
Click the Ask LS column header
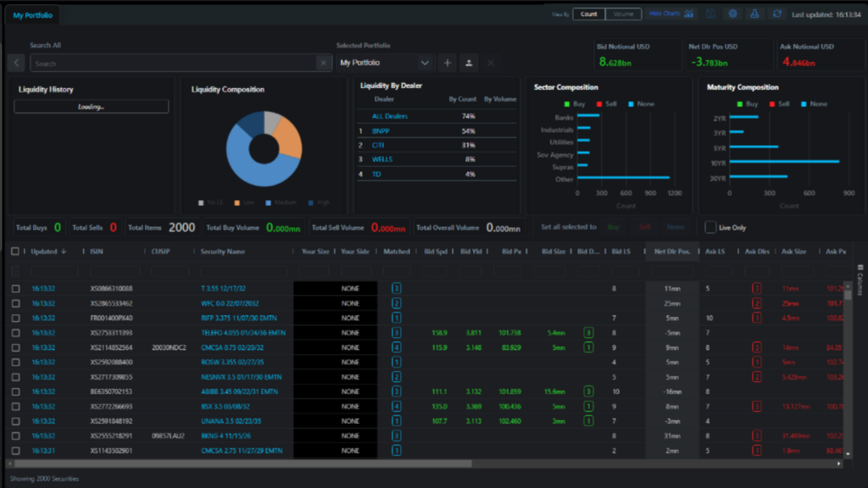[715, 251]
